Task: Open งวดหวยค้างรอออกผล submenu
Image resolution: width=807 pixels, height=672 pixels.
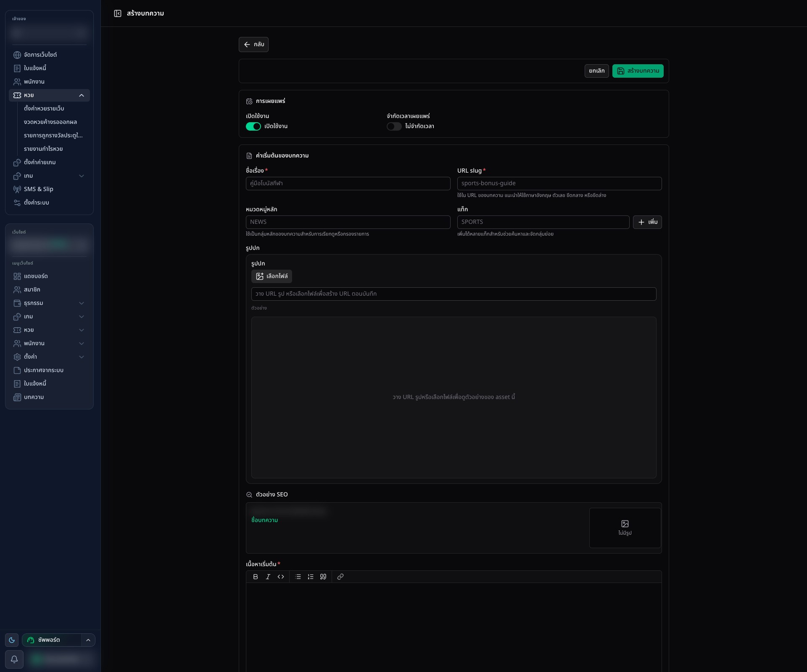Action: (x=54, y=122)
